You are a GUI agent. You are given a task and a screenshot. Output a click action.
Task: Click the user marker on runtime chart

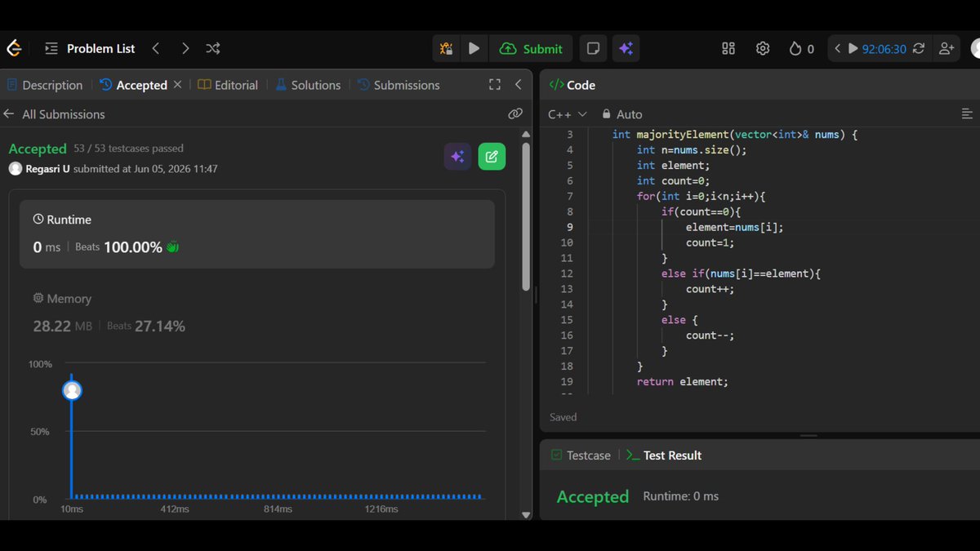pyautogui.click(x=72, y=391)
